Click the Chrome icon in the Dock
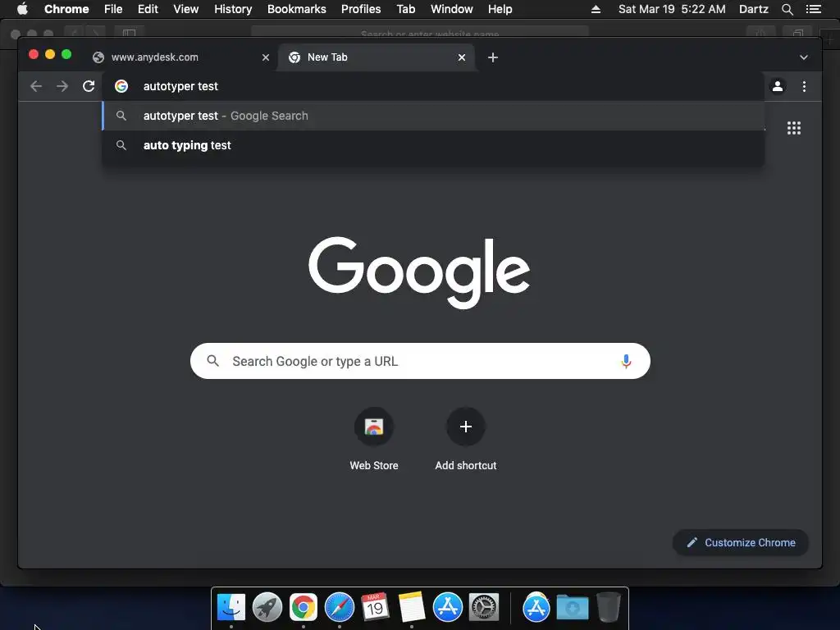840x630 pixels. click(x=304, y=608)
